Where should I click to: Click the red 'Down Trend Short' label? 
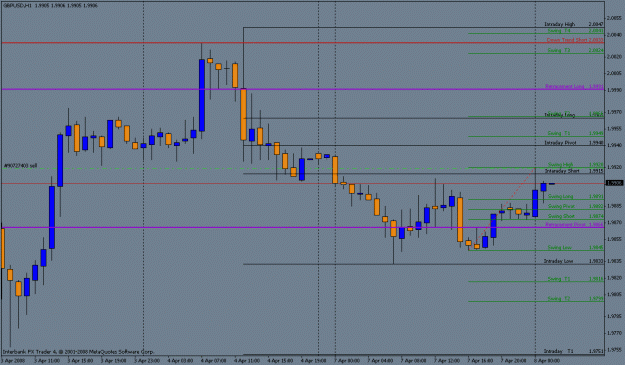567,40
